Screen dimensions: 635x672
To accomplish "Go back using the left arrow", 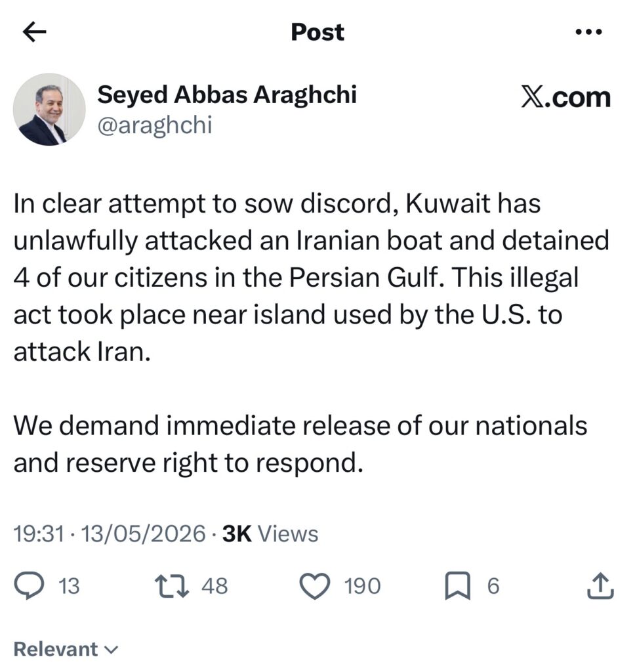I will tap(34, 33).
